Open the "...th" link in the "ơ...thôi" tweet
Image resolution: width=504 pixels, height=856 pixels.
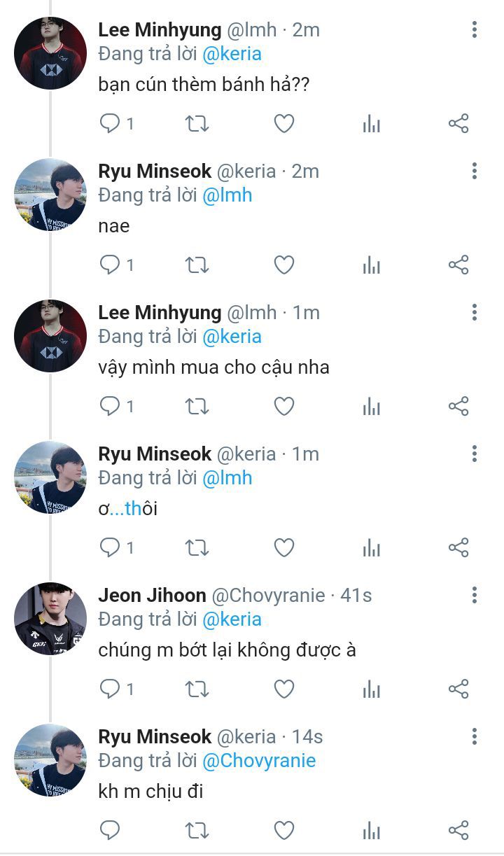(126, 509)
